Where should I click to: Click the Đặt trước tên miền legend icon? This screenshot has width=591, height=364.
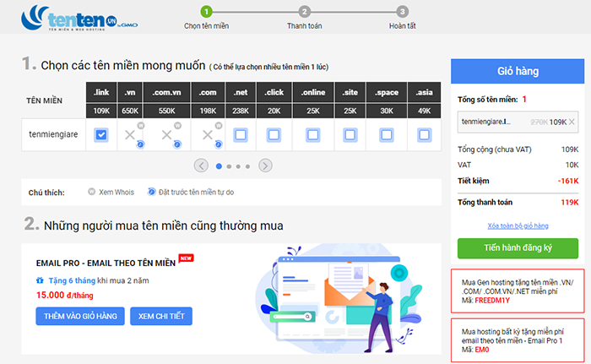coord(151,192)
